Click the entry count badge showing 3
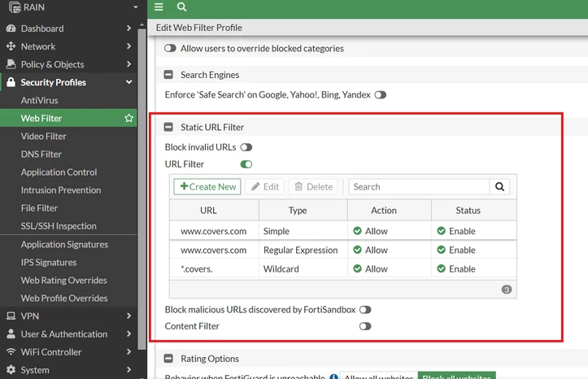This screenshot has width=588, height=379. coord(506,290)
